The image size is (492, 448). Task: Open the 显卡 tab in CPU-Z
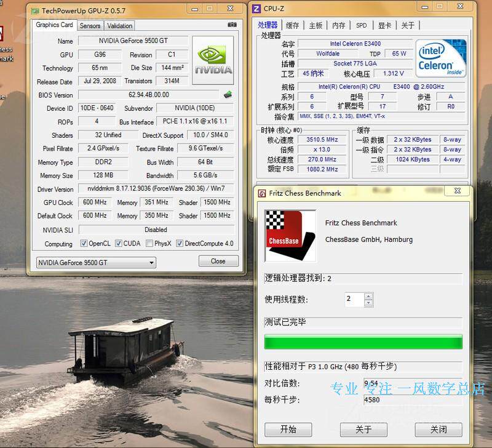coord(385,25)
